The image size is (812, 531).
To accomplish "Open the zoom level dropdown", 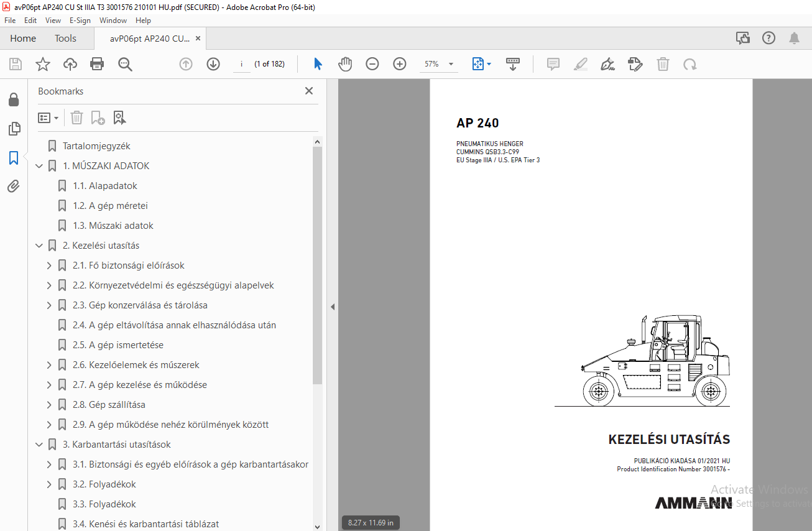I will (x=451, y=64).
